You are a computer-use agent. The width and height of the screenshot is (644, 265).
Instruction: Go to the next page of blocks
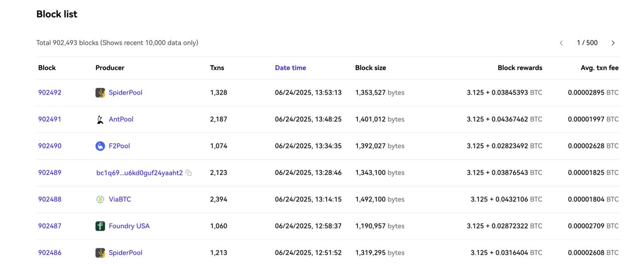(x=613, y=43)
